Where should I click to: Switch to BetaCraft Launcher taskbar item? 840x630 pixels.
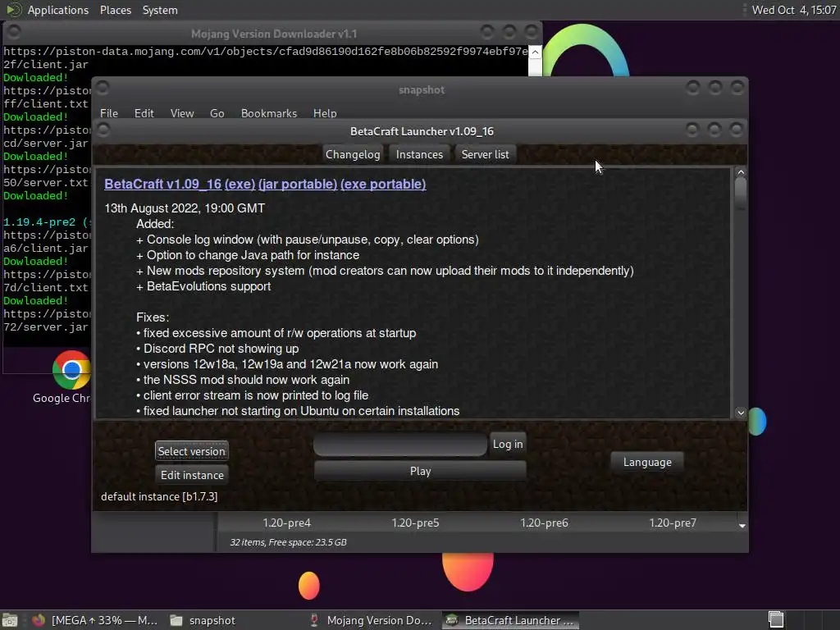[510, 620]
